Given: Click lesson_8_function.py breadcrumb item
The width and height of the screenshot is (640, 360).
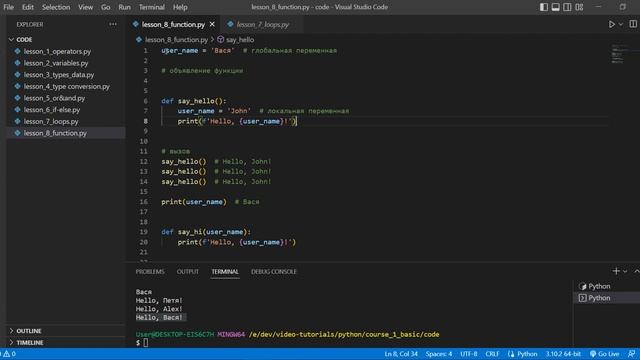Looking at the screenshot, I should coord(176,40).
